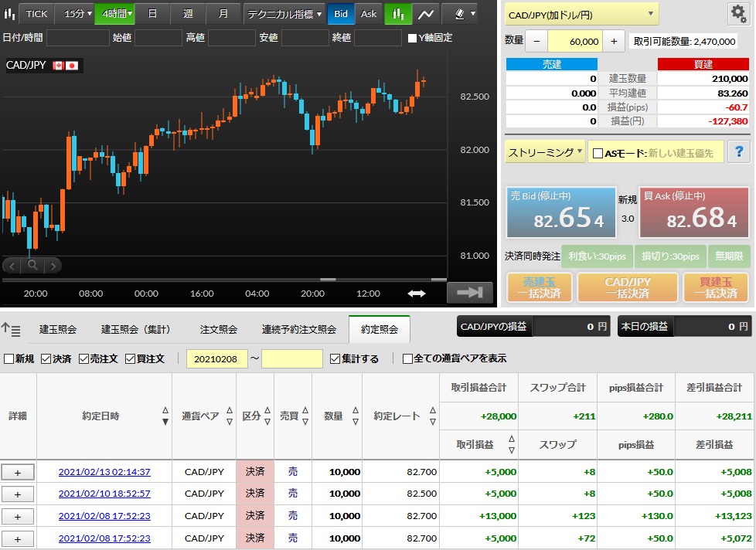Open the 4時間 timeframe dropdown
756x550 pixels.
[114, 14]
